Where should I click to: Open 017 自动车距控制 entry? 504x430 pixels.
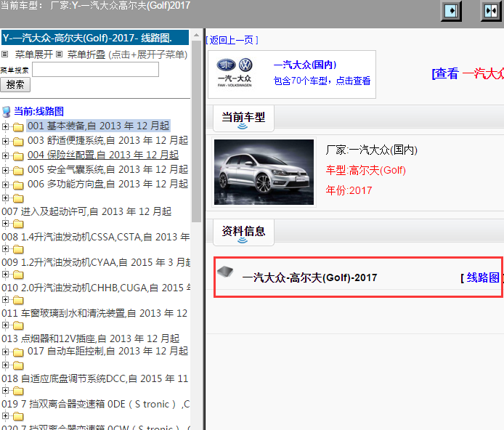[107, 351]
